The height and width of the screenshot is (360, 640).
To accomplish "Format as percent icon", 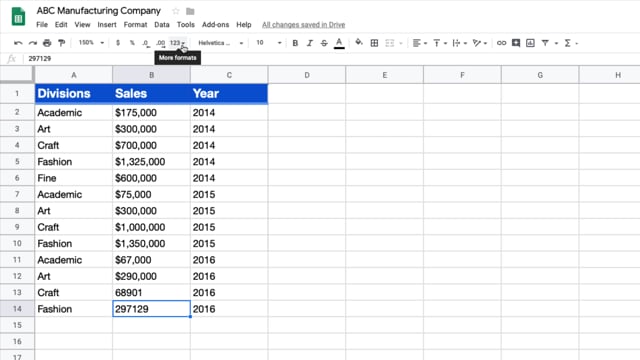I will point(132,43).
